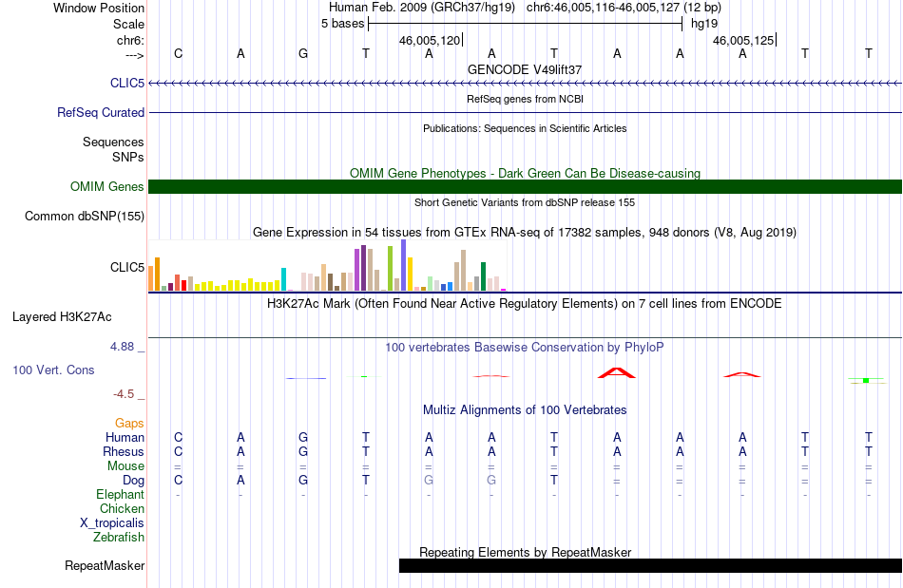Click the Sequences track label
This screenshot has width=903, height=588.
pos(113,142)
